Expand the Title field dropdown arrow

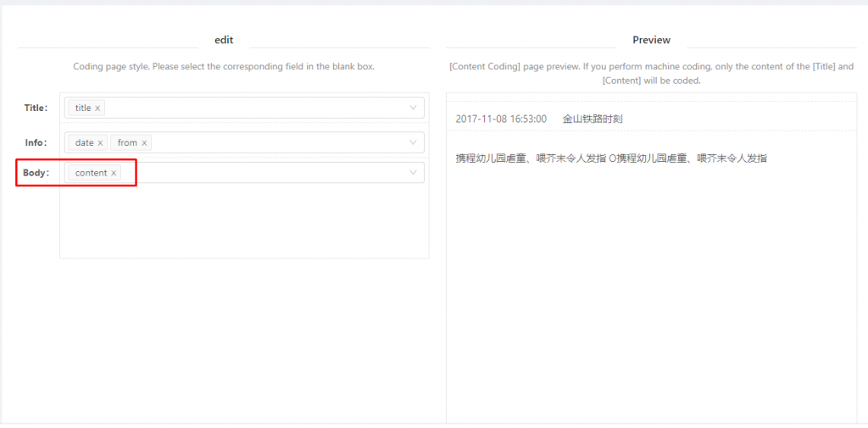tap(414, 108)
